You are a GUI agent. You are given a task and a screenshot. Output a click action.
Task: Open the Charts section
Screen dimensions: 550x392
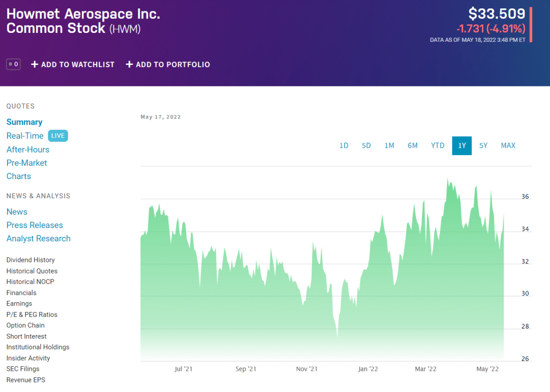pyautogui.click(x=18, y=176)
